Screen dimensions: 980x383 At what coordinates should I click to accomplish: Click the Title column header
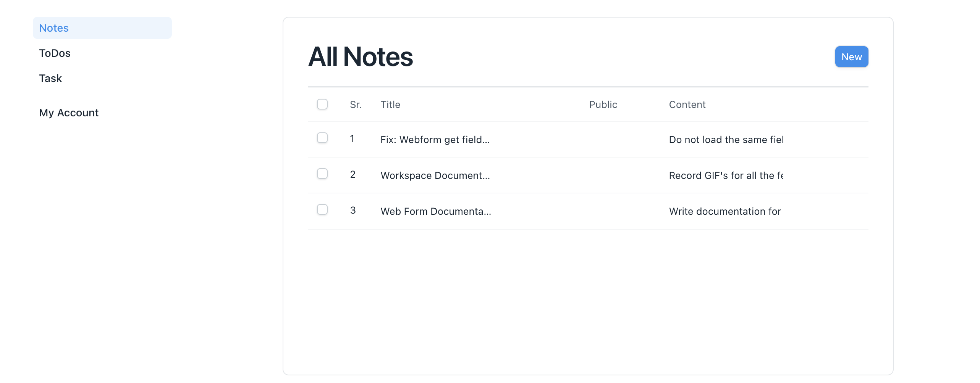390,105
